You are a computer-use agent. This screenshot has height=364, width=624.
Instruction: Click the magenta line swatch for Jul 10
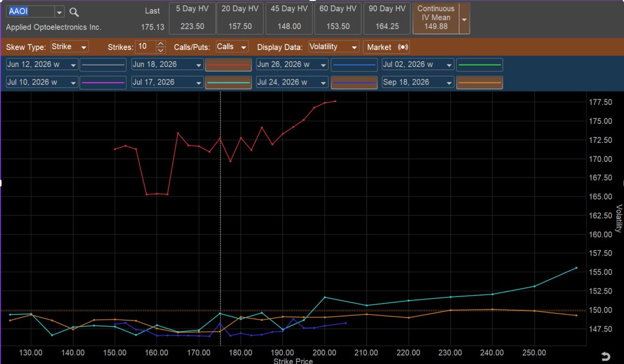tap(104, 82)
